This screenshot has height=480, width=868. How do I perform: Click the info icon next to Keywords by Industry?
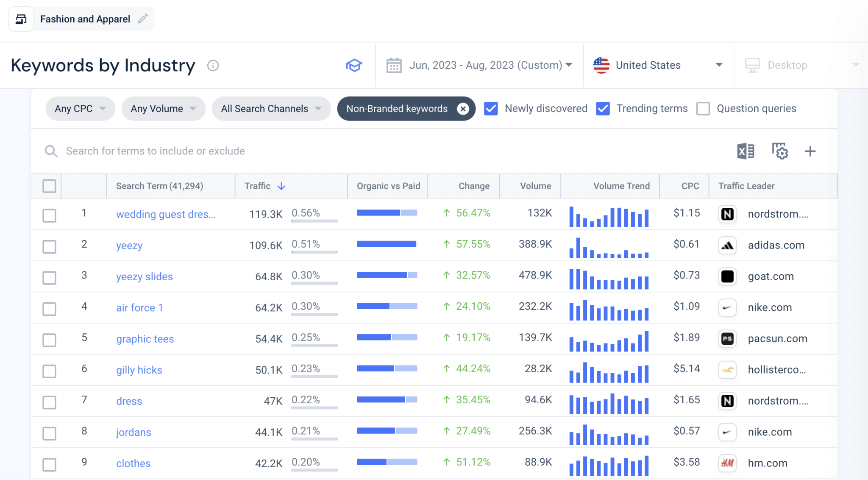point(213,66)
